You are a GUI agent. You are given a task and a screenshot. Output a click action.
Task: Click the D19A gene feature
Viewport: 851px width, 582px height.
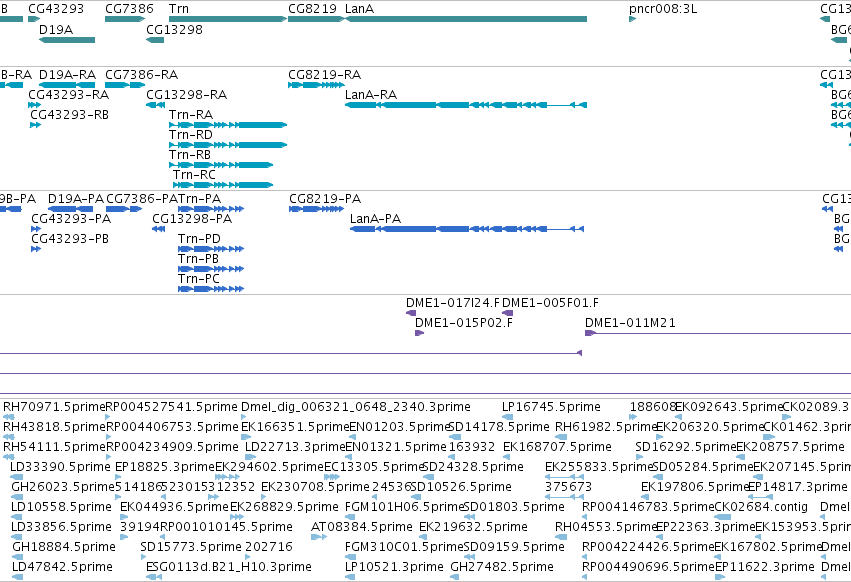tap(67, 40)
